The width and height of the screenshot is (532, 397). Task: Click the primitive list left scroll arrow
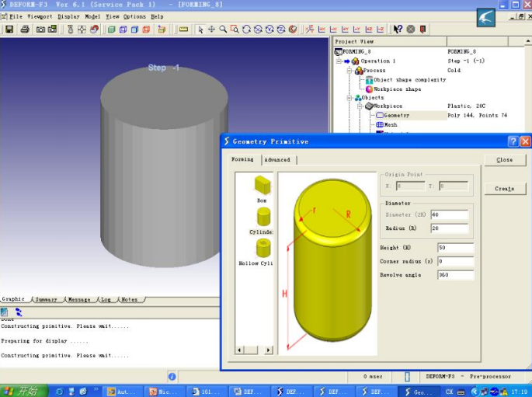coord(239,350)
